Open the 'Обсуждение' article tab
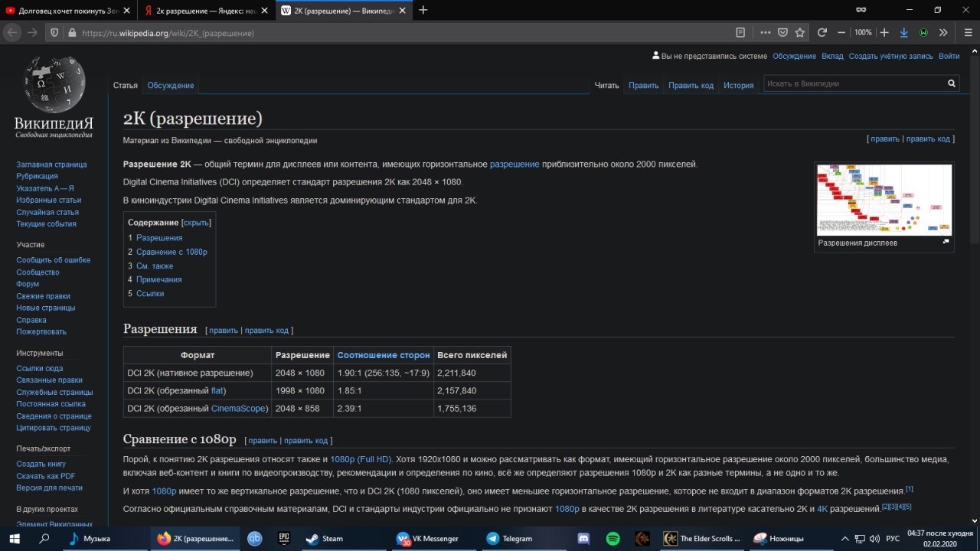980x551 pixels. [x=171, y=85]
